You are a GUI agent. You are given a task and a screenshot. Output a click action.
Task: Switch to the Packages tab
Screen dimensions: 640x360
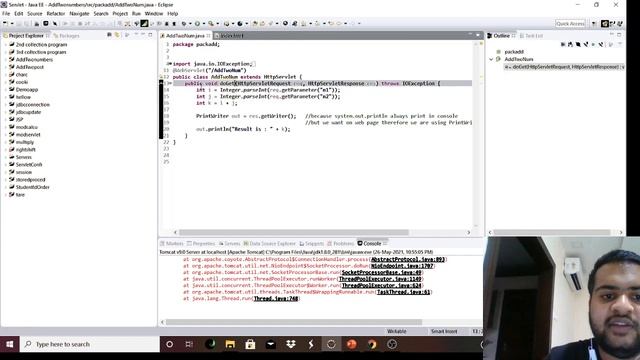coord(67,36)
